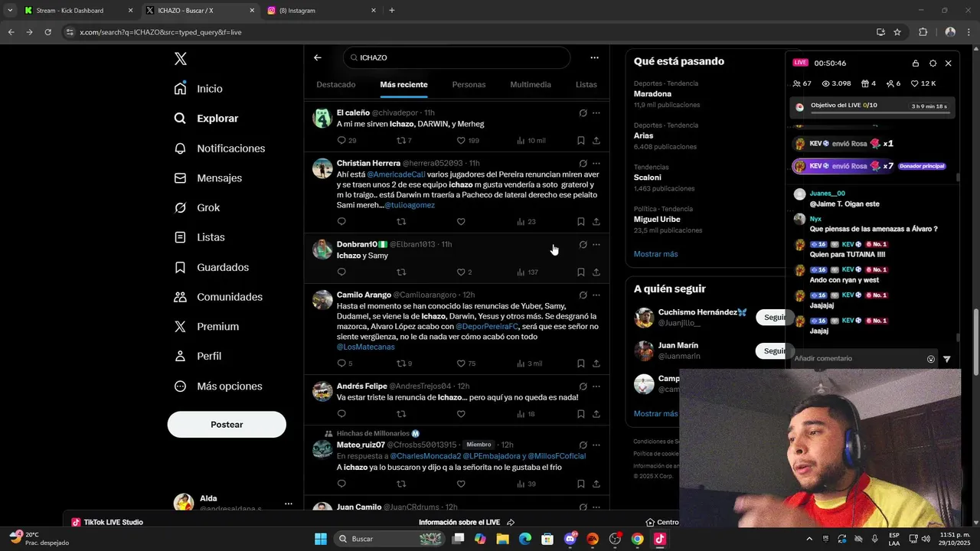This screenshot has height=551, width=980.
Task: Open Comunidades in sidebar
Action: pos(218,297)
